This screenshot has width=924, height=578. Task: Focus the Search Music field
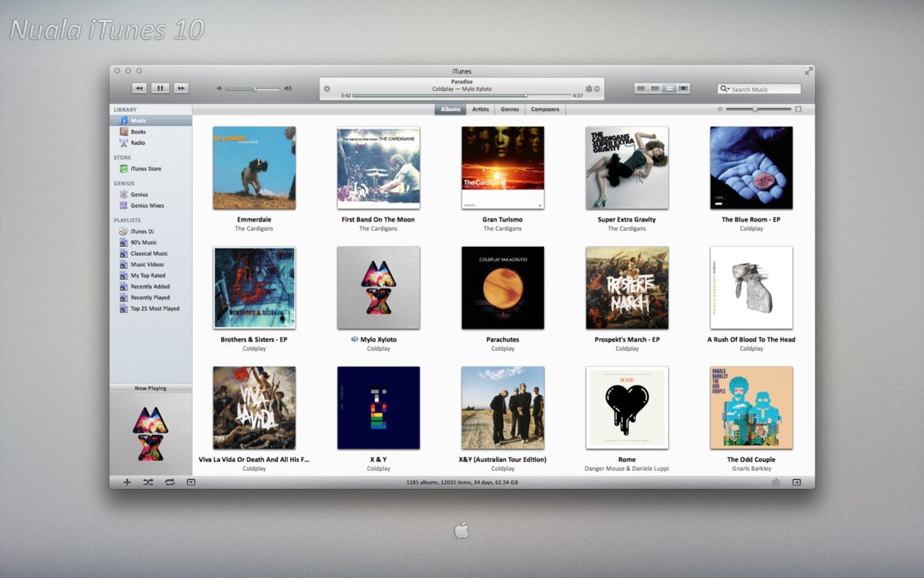(x=760, y=89)
